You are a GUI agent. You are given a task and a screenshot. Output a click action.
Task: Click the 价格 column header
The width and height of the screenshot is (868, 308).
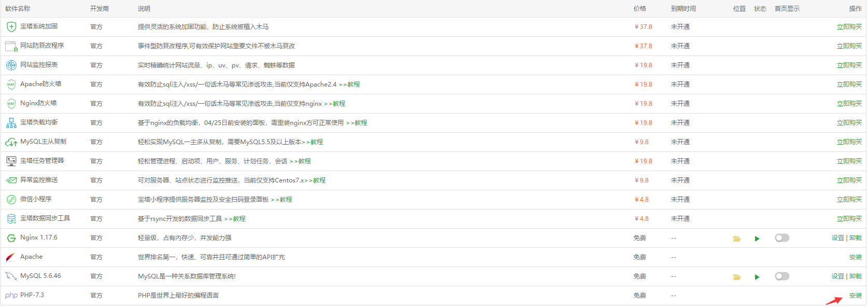640,9
